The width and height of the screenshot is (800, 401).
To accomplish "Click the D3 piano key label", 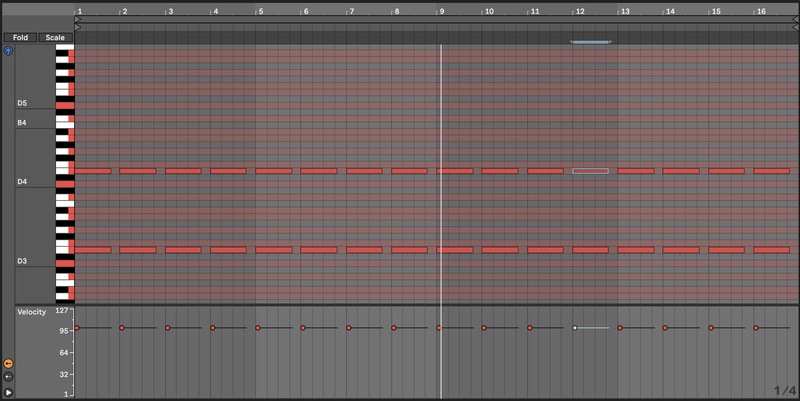I will pos(22,261).
